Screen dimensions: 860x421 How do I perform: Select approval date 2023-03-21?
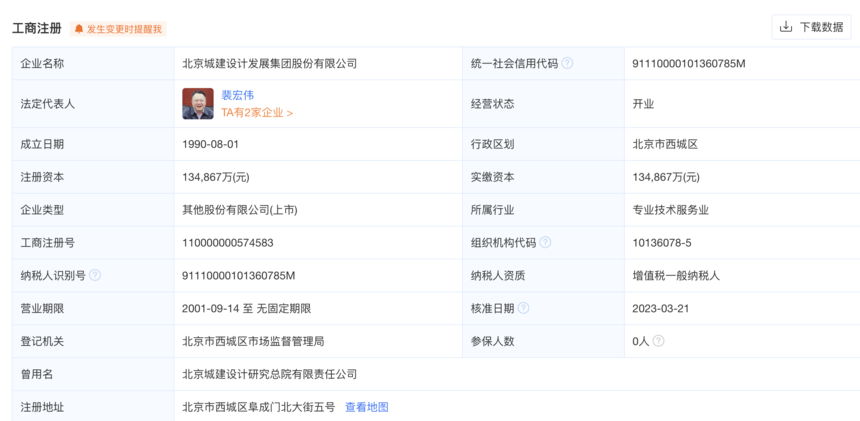coord(661,309)
